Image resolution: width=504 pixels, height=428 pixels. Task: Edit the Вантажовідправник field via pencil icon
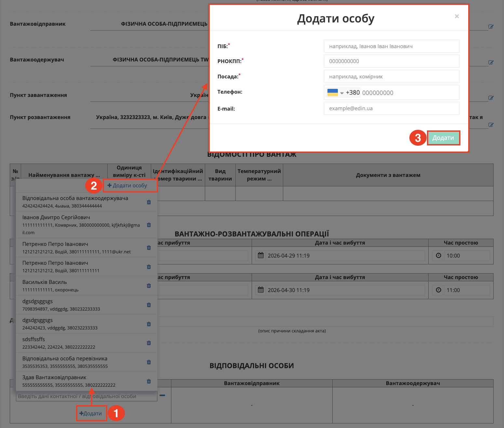[491, 27]
